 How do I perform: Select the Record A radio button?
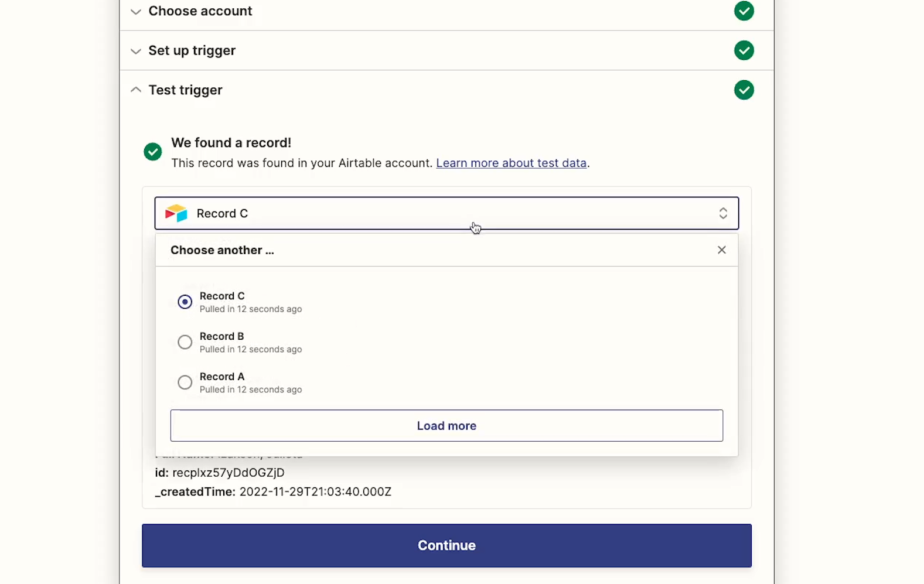point(185,382)
